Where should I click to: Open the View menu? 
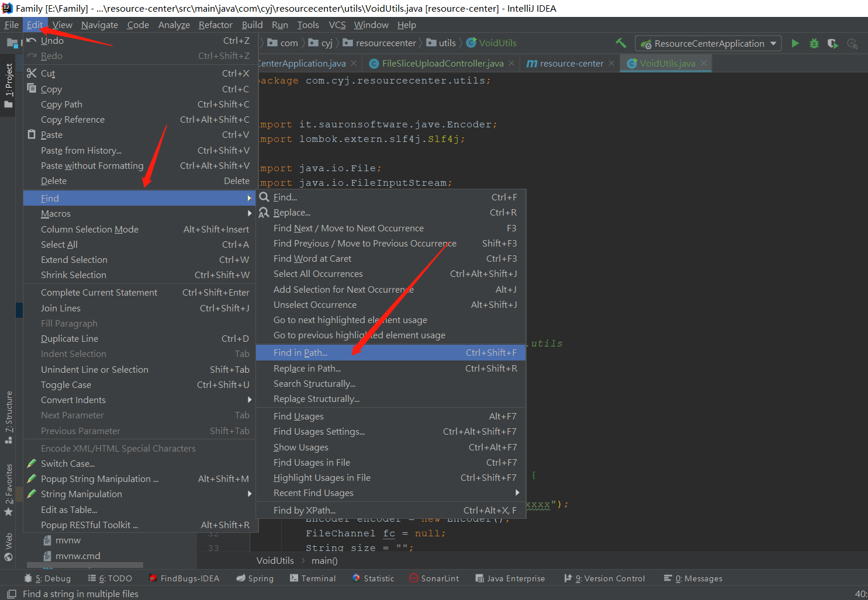pyautogui.click(x=62, y=25)
